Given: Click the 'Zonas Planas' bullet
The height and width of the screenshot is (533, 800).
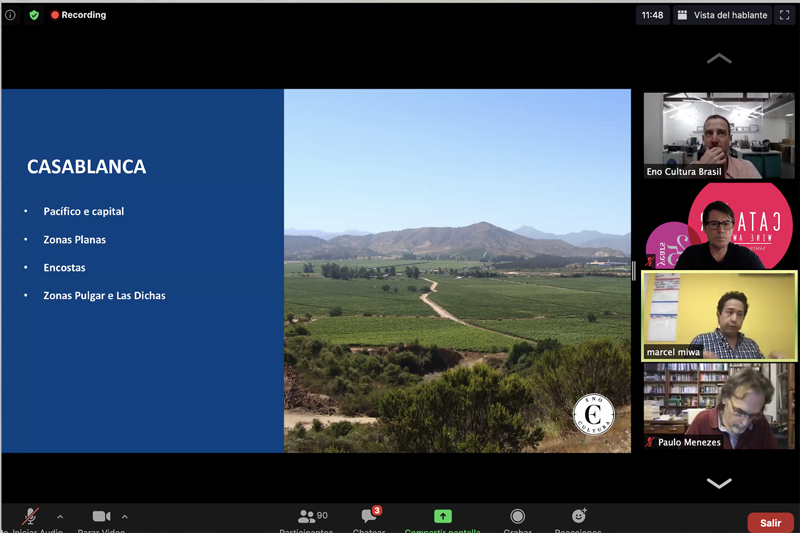Looking at the screenshot, I should click(74, 240).
